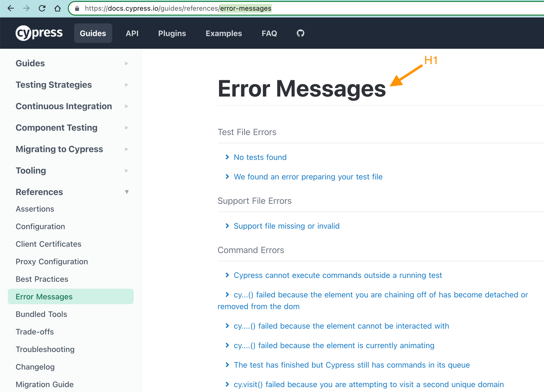
Task: Expand the Testing Strategies sidebar section
Action: [126, 85]
